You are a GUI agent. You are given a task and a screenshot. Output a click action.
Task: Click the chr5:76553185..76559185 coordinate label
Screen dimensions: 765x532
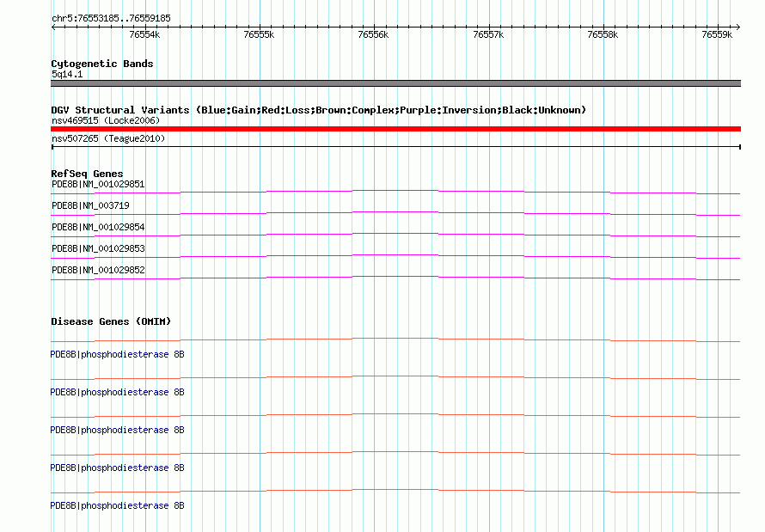pos(111,18)
